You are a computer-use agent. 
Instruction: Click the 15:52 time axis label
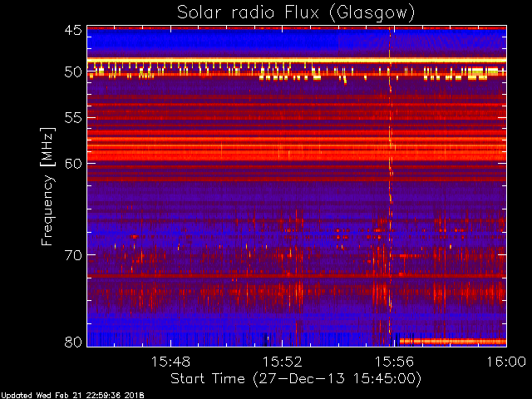(x=283, y=362)
